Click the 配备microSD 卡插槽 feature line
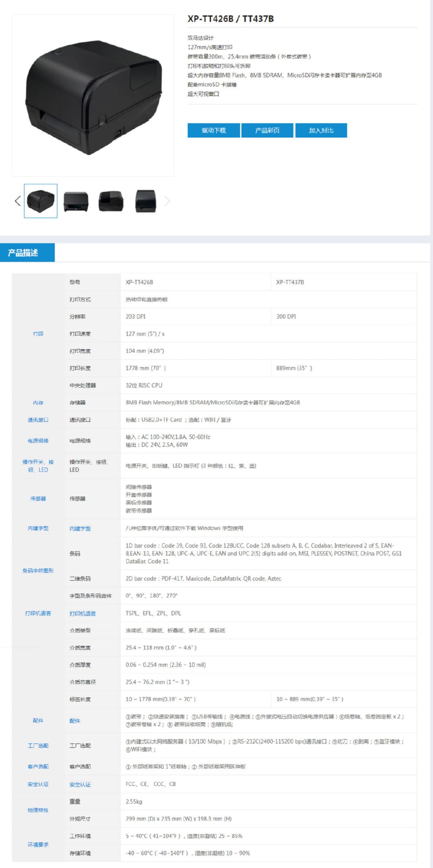This screenshot has width=433, height=868. [x=212, y=84]
